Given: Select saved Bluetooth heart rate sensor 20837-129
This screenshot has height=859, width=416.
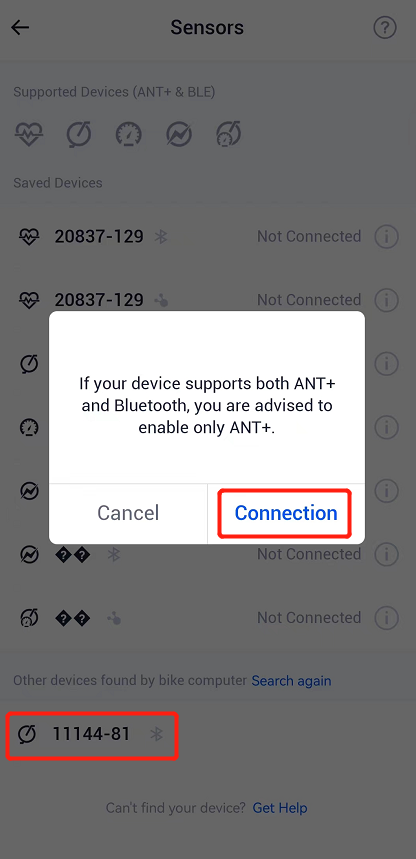Looking at the screenshot, I should pos(208,237).
